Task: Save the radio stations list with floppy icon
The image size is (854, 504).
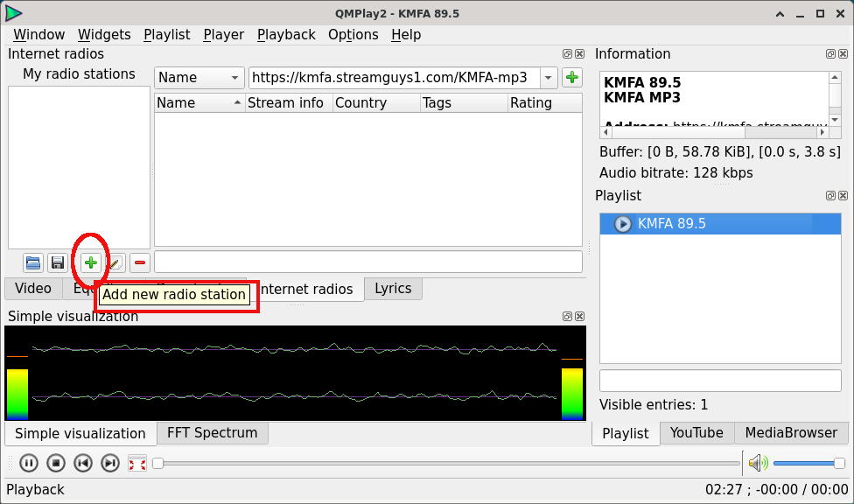Action: click(x=58, y=262)
